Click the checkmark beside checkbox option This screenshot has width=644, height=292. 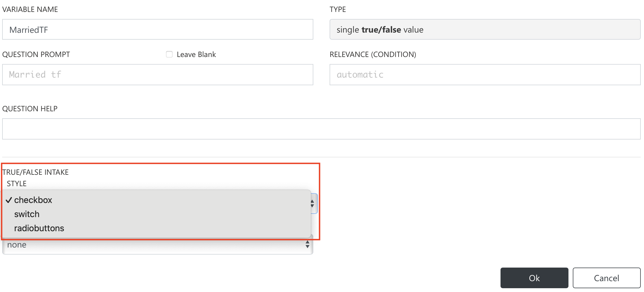pyautogui.click(x=9, y=200)
